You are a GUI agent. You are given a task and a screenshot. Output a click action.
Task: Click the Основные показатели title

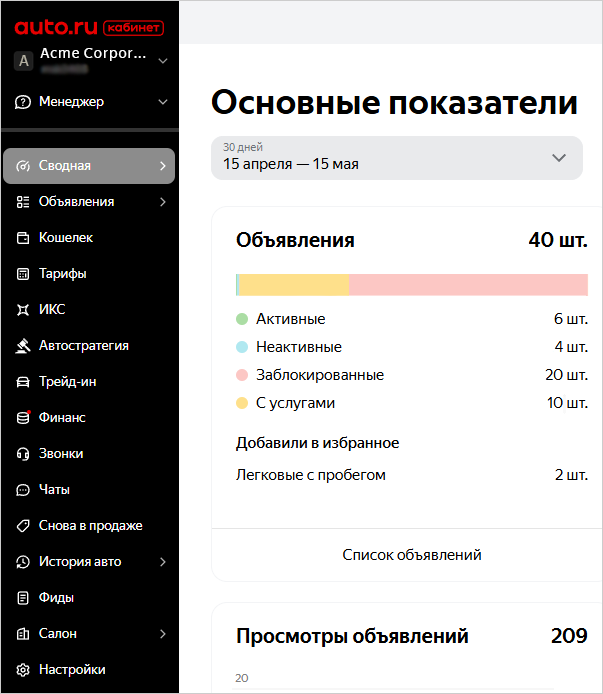(394, 103)
